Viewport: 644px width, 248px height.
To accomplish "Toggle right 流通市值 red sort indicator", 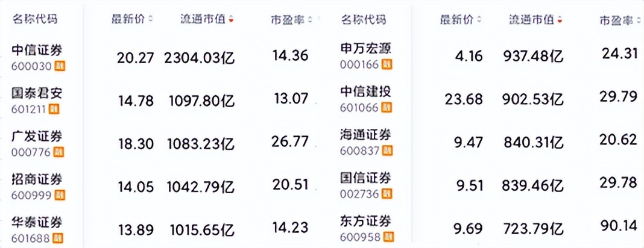I will (x=560, y=19).
